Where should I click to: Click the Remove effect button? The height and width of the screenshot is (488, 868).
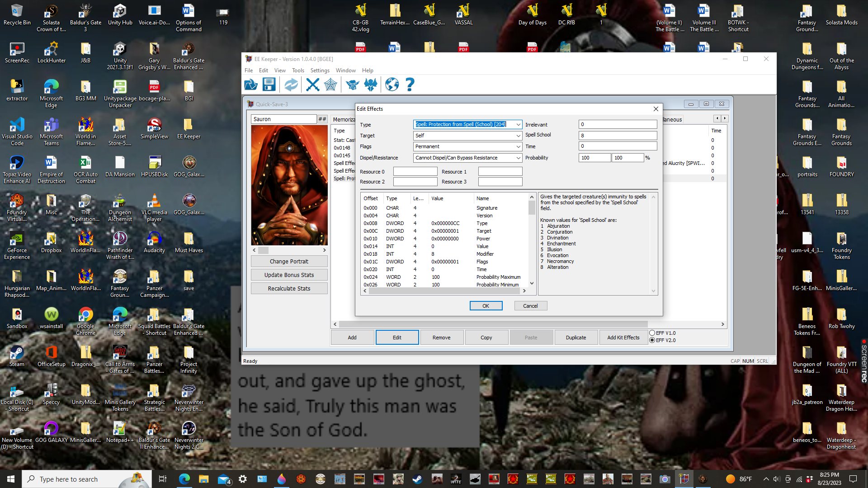point(442,338)
